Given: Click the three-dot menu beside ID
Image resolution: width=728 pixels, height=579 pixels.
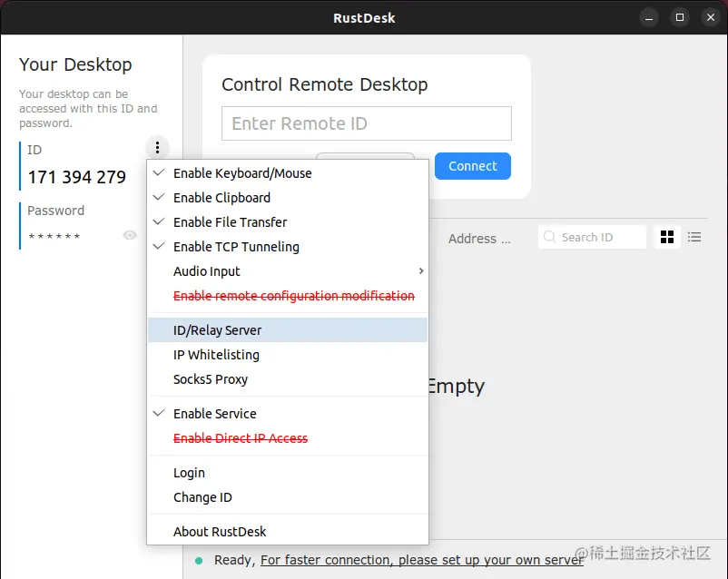Looking at the screenshot, I should [x=157, y=148].
